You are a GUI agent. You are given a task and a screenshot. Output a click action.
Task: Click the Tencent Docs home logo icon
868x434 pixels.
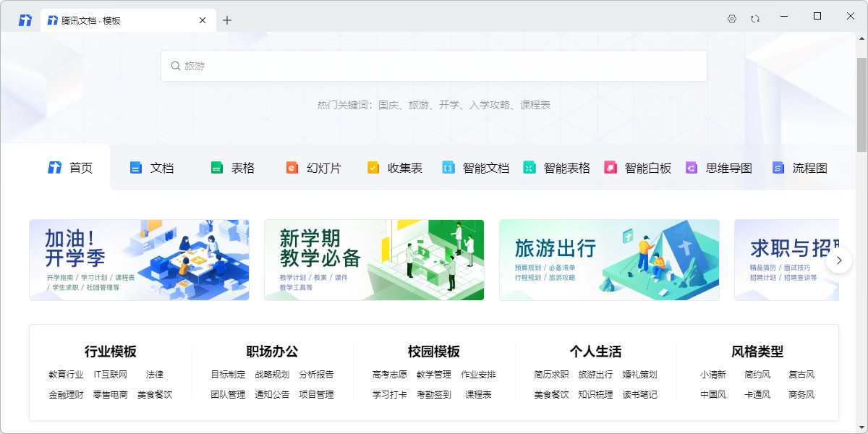click(25, 20)
